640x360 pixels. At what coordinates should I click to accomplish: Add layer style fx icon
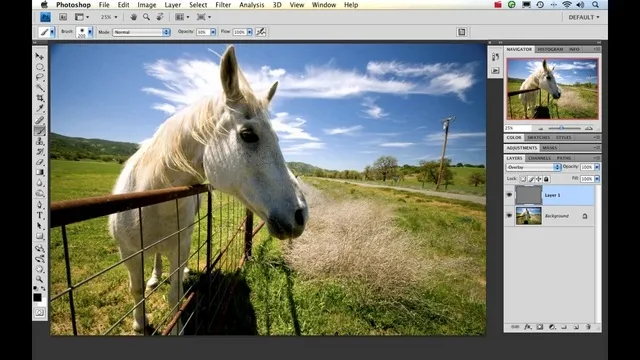pos(527,327)
